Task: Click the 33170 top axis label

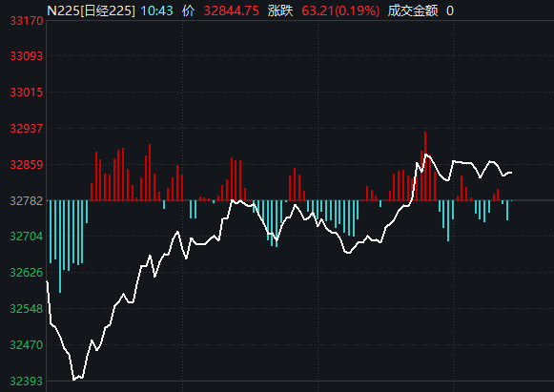Action: point(27,21)
